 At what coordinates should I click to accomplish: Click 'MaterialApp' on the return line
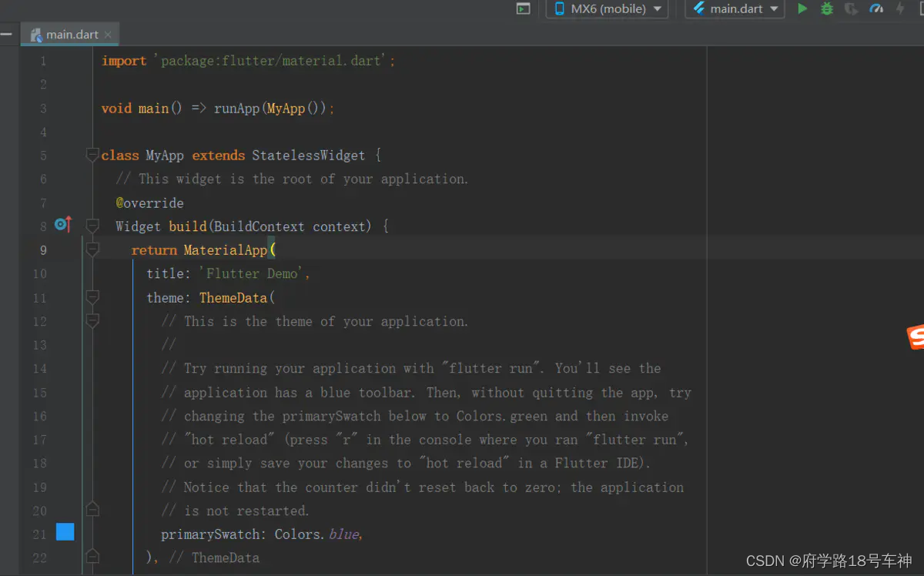pyautogui.click(x=225, y=250)
